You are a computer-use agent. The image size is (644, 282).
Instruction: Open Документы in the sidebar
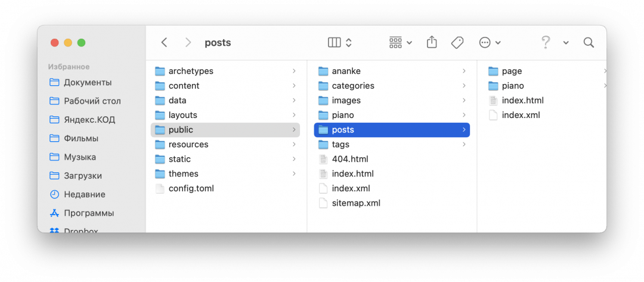(88, 82)
